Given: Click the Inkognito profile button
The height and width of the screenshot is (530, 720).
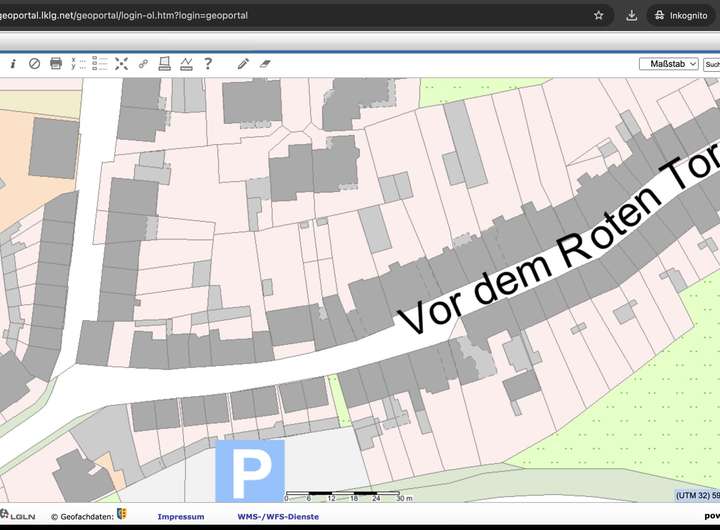Looking at the screenshot, I should (x=682, y=15).
